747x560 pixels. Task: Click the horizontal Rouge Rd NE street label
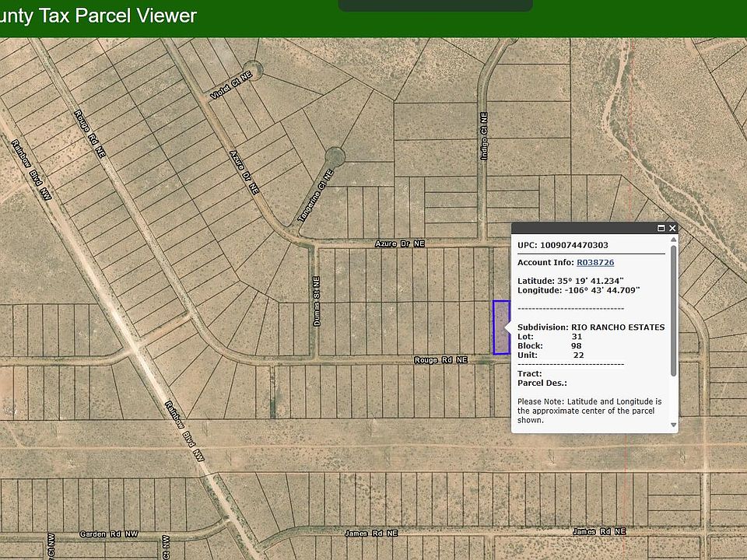pyautogui.click(x=441, y=360)
